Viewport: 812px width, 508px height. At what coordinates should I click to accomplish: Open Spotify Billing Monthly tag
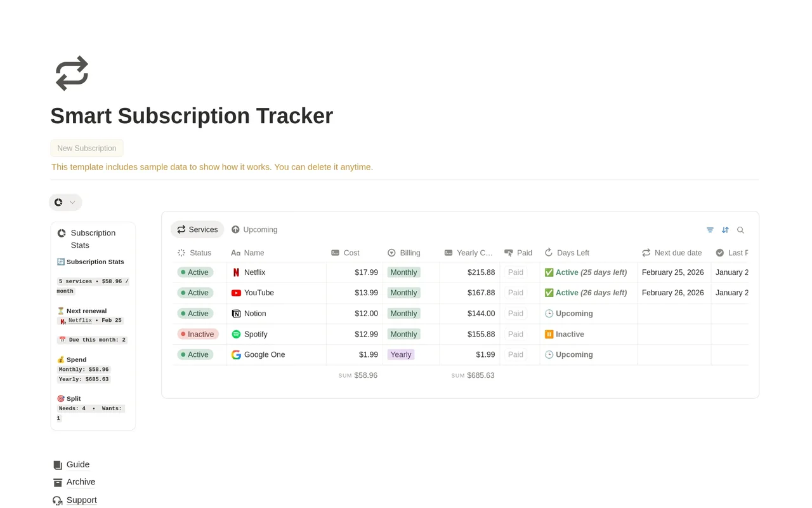tap(403, 334)
